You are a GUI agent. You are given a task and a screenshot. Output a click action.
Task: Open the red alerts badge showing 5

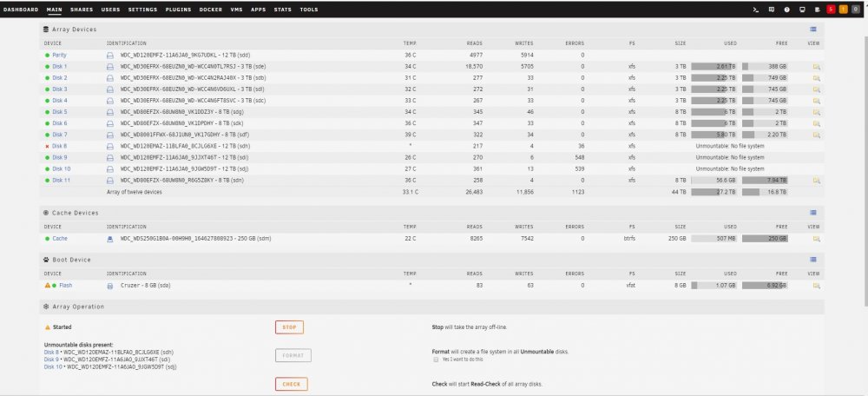tap(831, 10)
